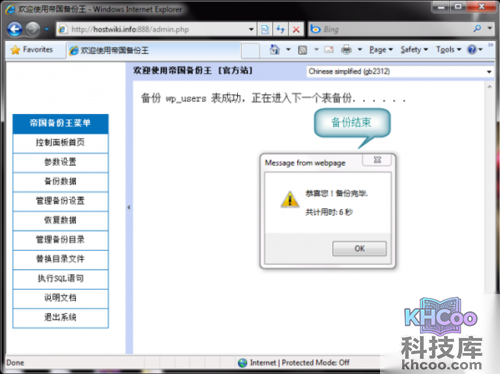
Task: Open the Safety menu
Action: point(414,50)
